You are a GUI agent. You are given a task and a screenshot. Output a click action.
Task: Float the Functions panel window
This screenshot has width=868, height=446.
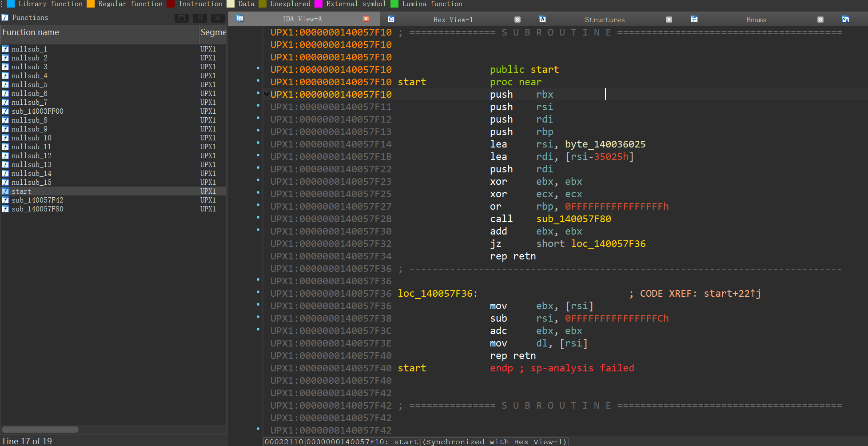click(200, 18)
